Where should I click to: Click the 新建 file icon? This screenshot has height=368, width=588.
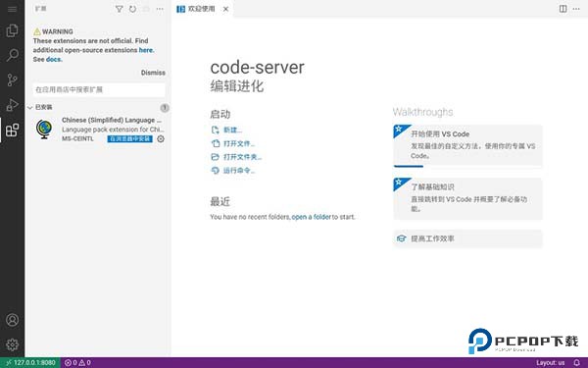[215, 130]
